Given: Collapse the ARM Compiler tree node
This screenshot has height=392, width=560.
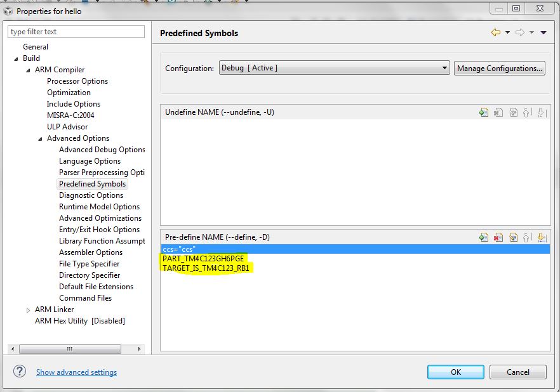Looking at the screenshot, I should pos(28,70).
